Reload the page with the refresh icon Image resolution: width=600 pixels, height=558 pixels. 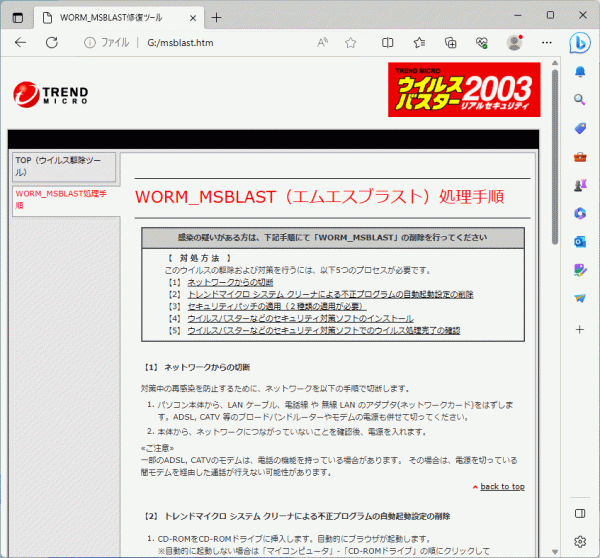tap(52, 42)
